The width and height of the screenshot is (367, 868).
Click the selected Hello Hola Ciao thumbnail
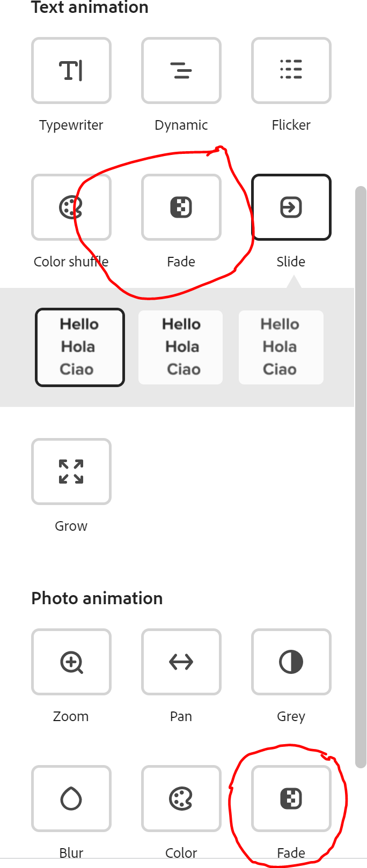[79, 347]
